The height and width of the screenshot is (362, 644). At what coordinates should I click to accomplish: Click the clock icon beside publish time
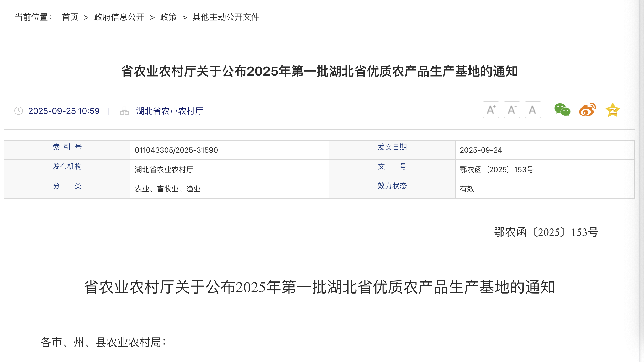tap(19, 111)
